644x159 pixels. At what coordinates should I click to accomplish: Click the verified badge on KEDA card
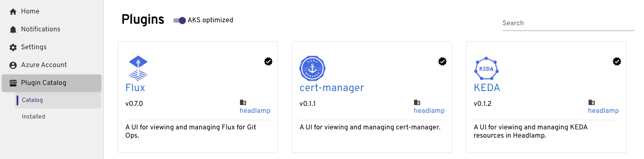tap(617, 61)
